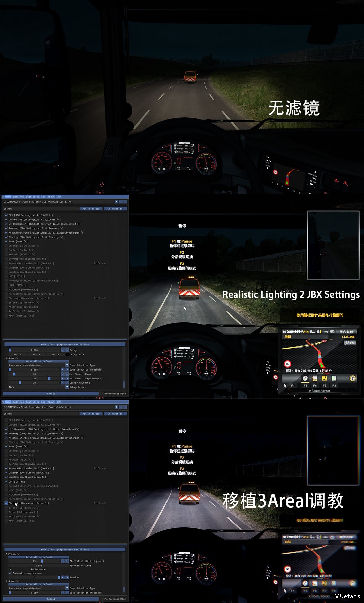
Task: Collapse the SMAA.fx section in upper panel
Action: tap(6, 358)
